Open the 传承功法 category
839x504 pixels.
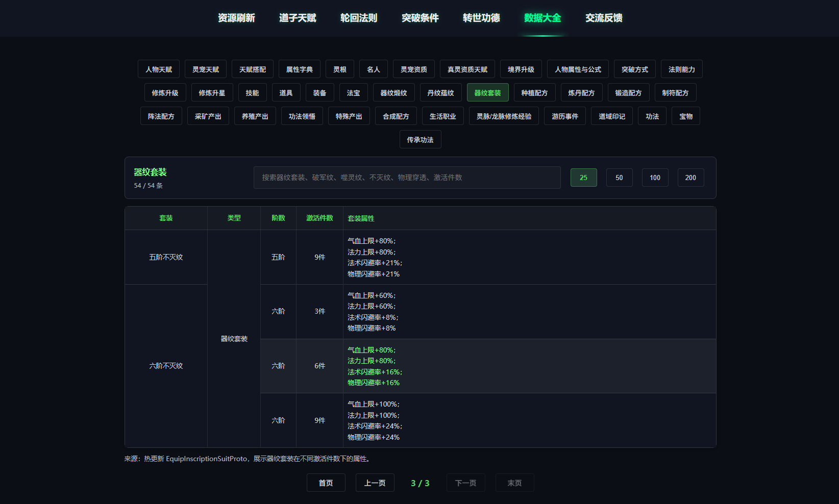point(421,140)
